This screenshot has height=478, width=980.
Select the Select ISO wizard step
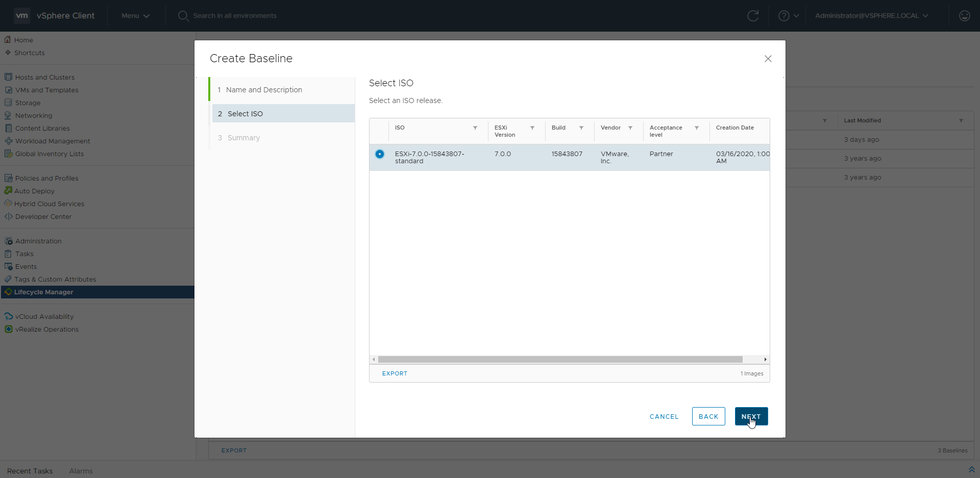(x=245, y=114)
